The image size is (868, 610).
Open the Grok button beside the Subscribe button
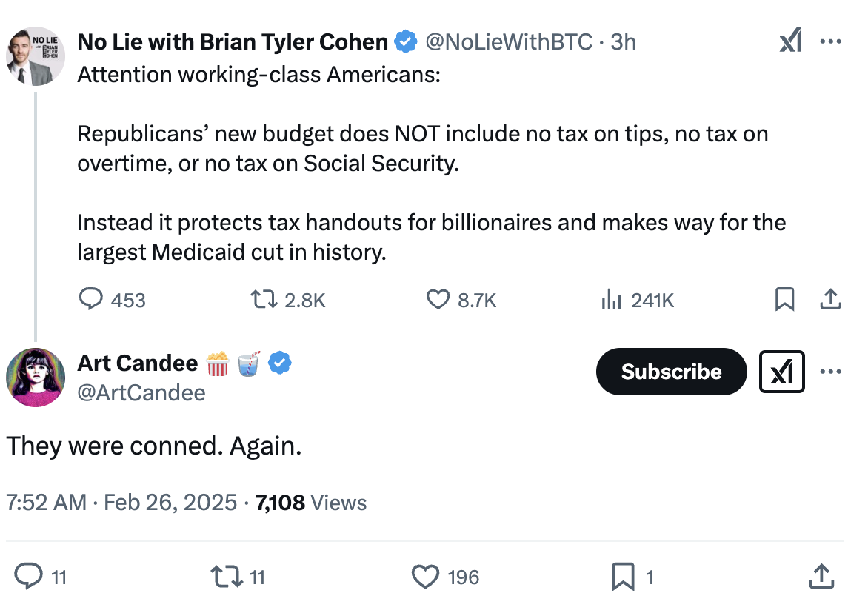coord(781,372)
